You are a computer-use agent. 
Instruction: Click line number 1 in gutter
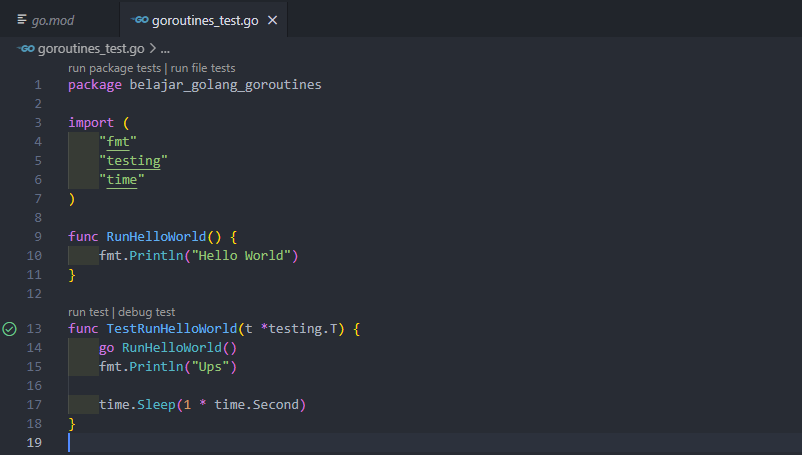(x=38, y=85)
